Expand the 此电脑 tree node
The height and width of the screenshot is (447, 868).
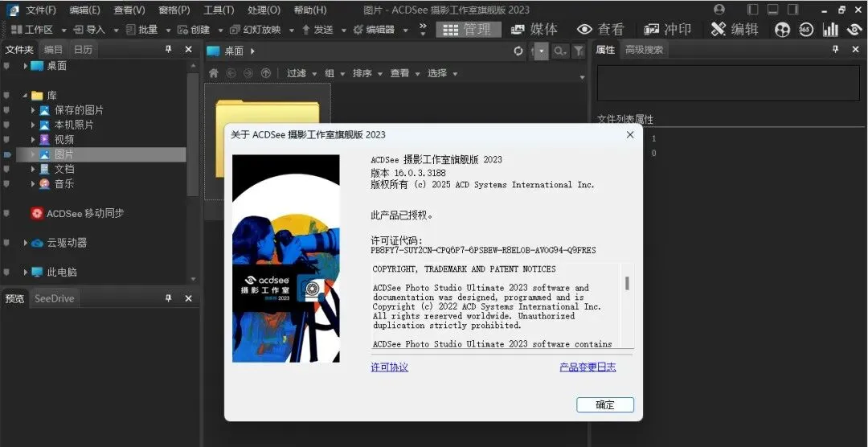26,272
